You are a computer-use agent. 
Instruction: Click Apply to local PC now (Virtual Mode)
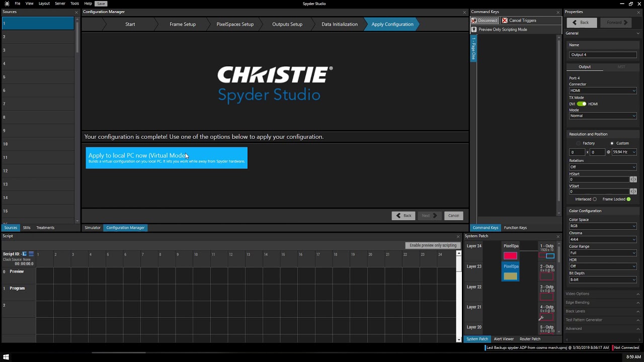167,158
